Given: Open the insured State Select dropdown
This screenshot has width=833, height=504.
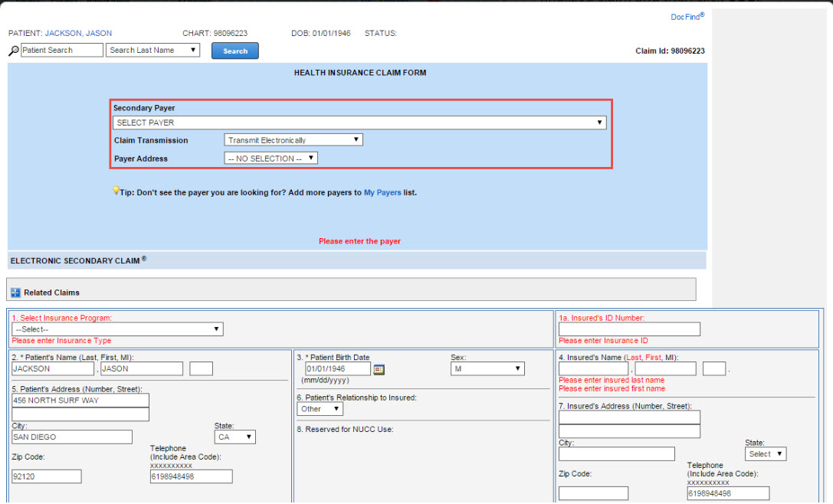Looking at the screenshot, I should pyautogui.click(x=766, y=454).
